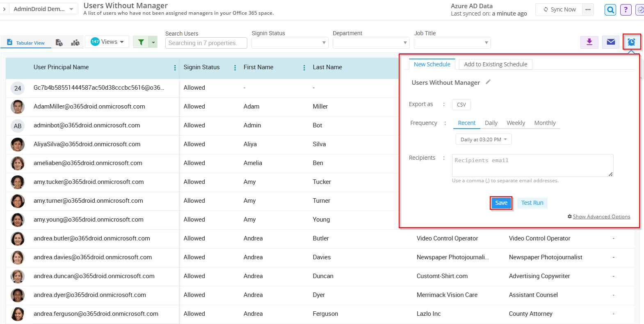Image resolution: width=644 pixels, height=324 pixels.
Task: Click the avatar of amy.tucker row
Action: pos(18,182)
